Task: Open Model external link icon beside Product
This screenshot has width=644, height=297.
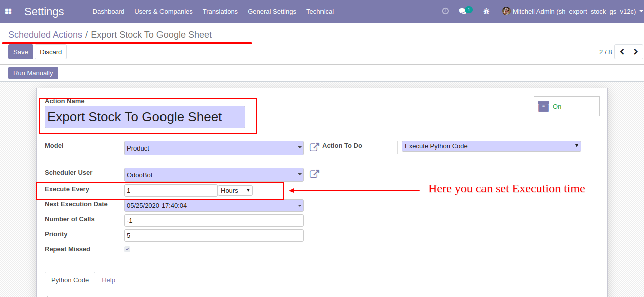Action: coord(314,147)
